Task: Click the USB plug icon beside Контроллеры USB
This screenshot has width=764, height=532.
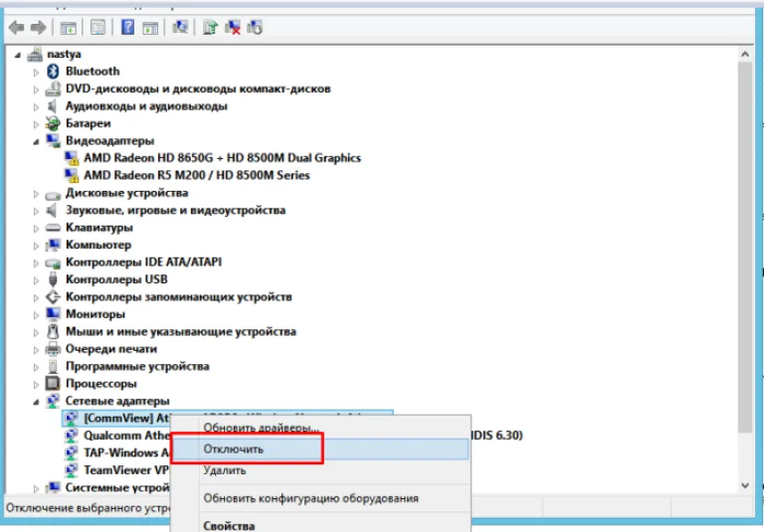Action: click(x=53, y=279)
